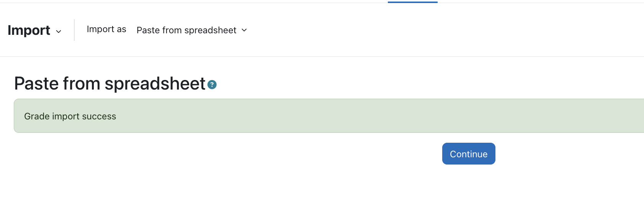Expand the Paste from spreadsheet import type dropdown

pos(192,30)
